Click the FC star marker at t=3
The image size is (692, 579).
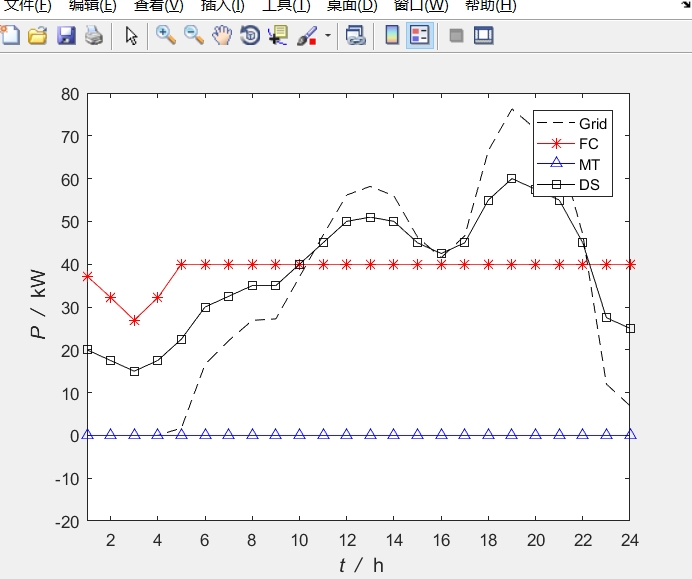pos(134,320)
